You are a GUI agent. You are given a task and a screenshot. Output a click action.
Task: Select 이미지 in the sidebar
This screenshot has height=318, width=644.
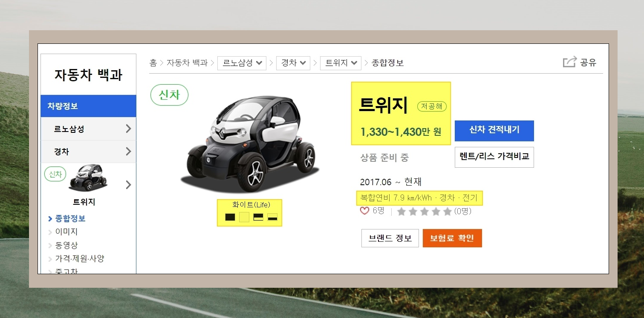66,232
